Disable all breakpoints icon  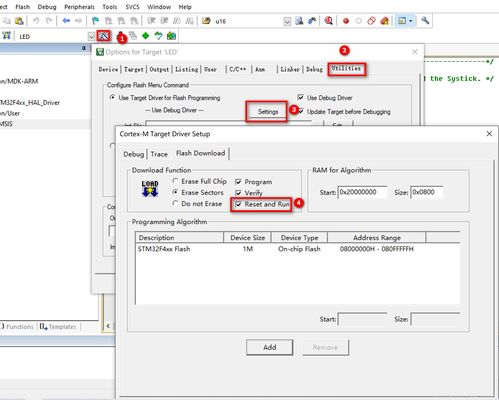[371, 21]
